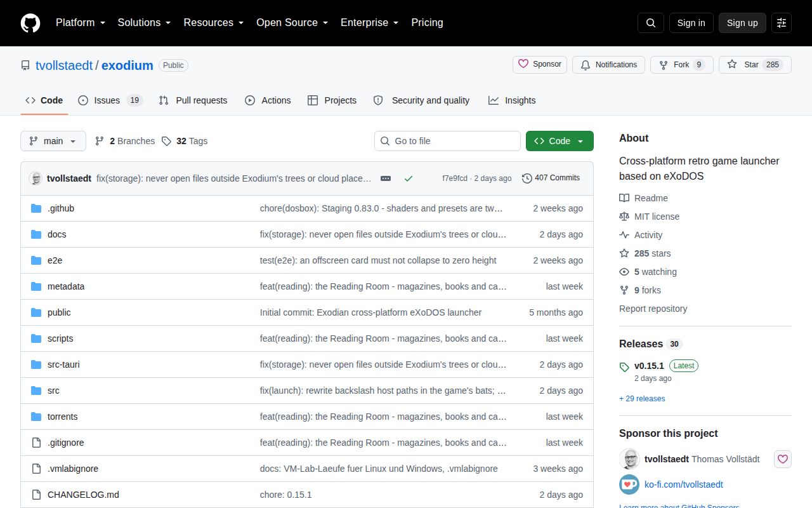
Task: Switch to the Issues tab
Action: (x=110, y=100)
